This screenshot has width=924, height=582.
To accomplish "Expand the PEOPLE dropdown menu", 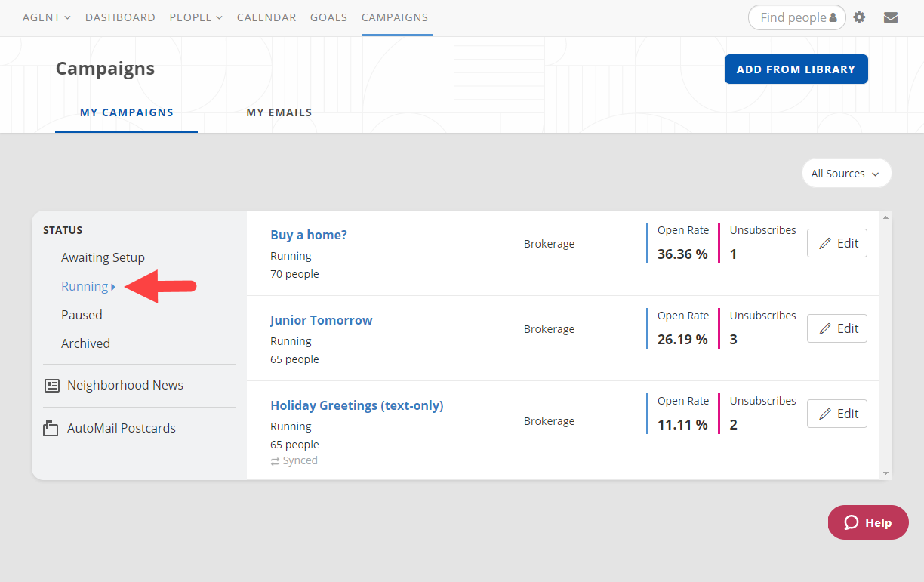I will pyautogui.click(x=196, y=17).
